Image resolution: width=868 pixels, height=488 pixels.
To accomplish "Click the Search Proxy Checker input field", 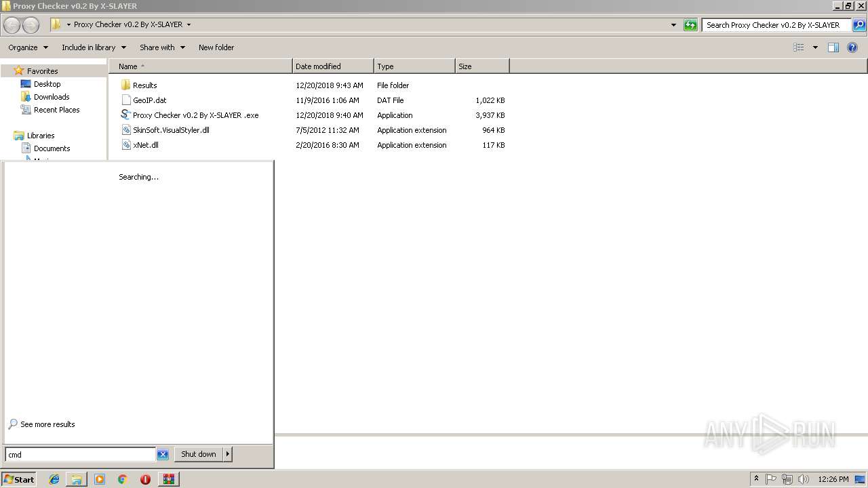I will click(x=776, y=25).
